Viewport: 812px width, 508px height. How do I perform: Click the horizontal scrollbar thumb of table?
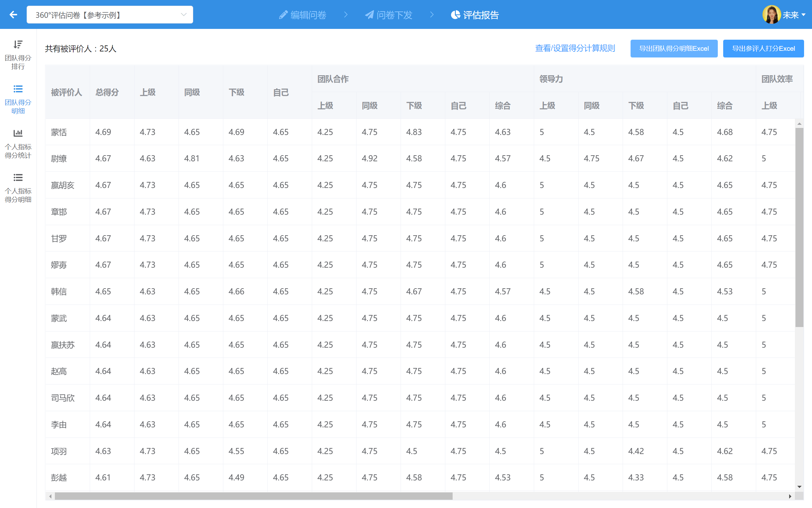pos(253,496)
